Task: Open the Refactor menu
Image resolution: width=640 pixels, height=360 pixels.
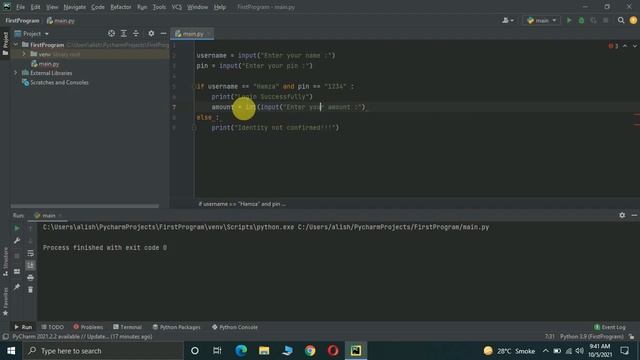Action: (121, 7)
